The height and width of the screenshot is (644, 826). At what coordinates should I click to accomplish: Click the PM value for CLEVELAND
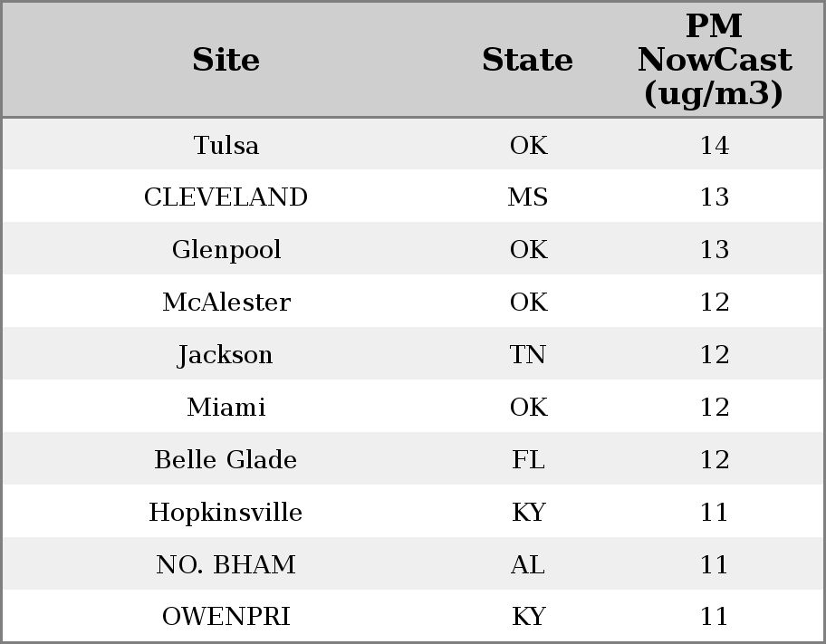pos(714,197)
